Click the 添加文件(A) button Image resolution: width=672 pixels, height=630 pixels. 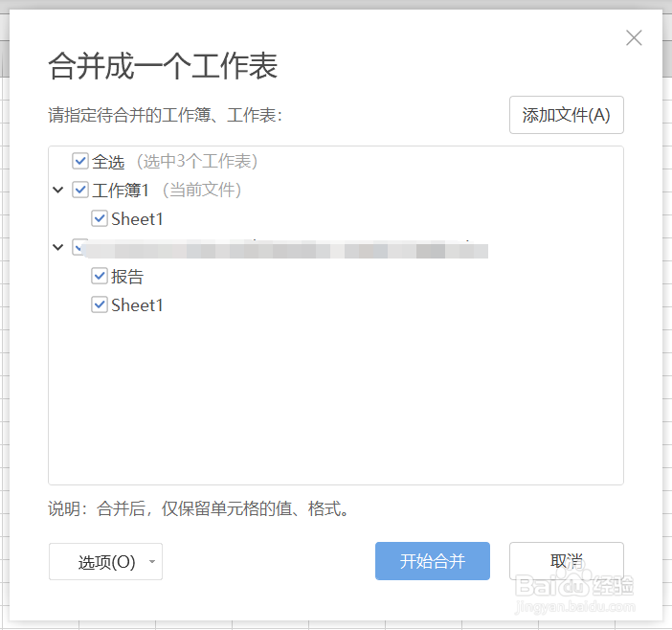[566, 115]
